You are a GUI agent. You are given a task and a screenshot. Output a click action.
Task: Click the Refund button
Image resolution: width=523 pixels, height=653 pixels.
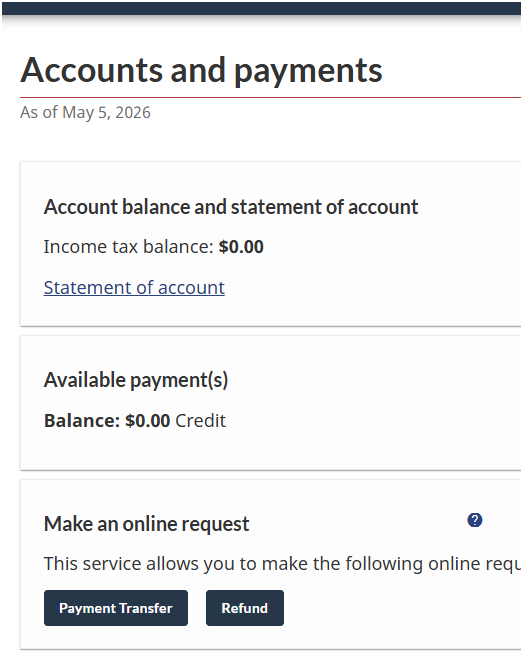tap(245, 608)
